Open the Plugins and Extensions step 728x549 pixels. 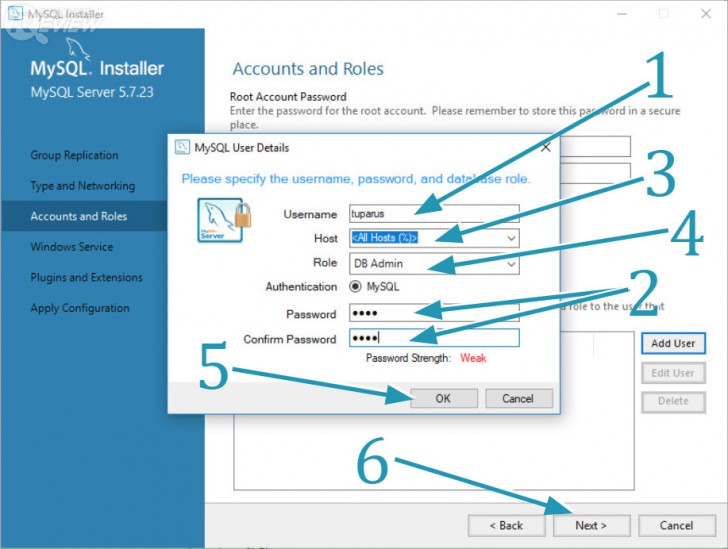click(87, 277)
